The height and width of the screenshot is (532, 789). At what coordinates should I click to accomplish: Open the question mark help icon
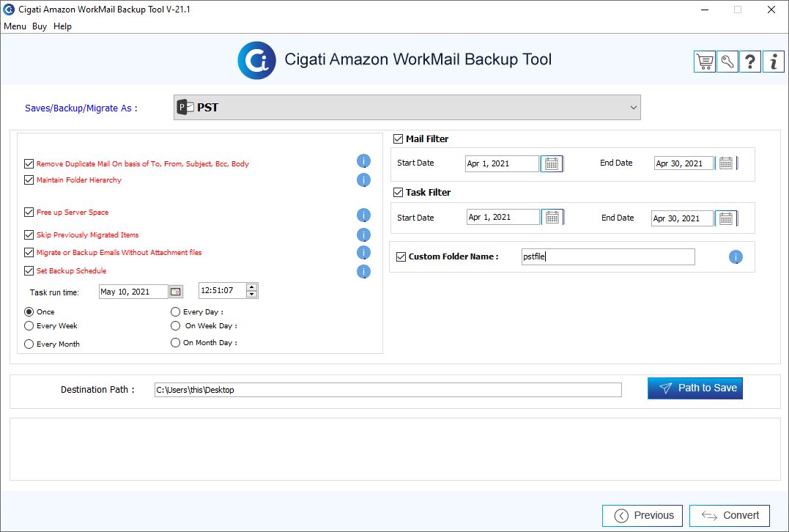749,62
